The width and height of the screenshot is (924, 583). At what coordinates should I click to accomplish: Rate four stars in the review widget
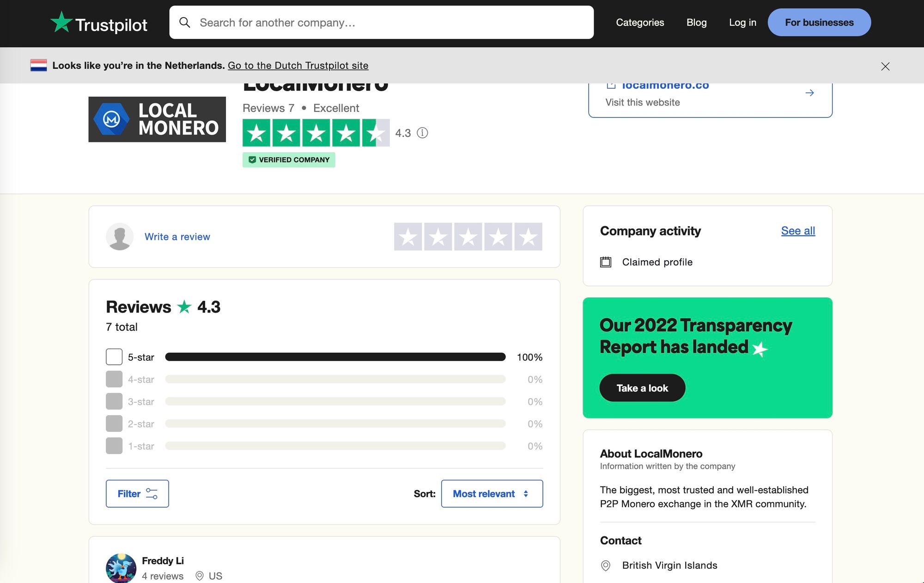tap(498, 237)
